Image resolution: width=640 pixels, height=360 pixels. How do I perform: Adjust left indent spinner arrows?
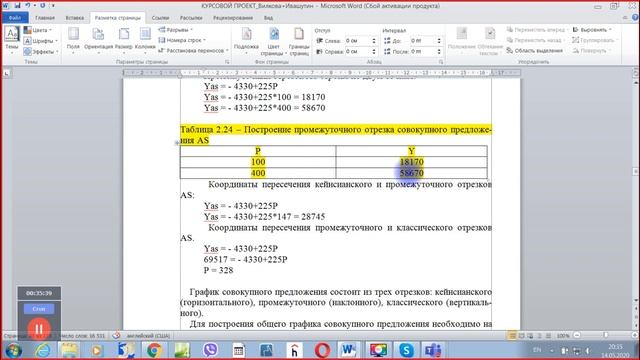click(x=374, y=41)
